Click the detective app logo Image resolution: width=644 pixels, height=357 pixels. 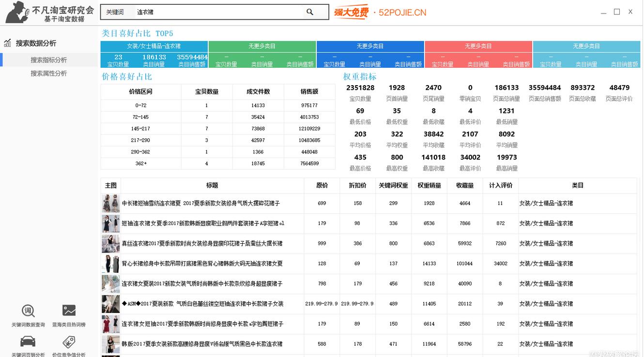[17, 12]
